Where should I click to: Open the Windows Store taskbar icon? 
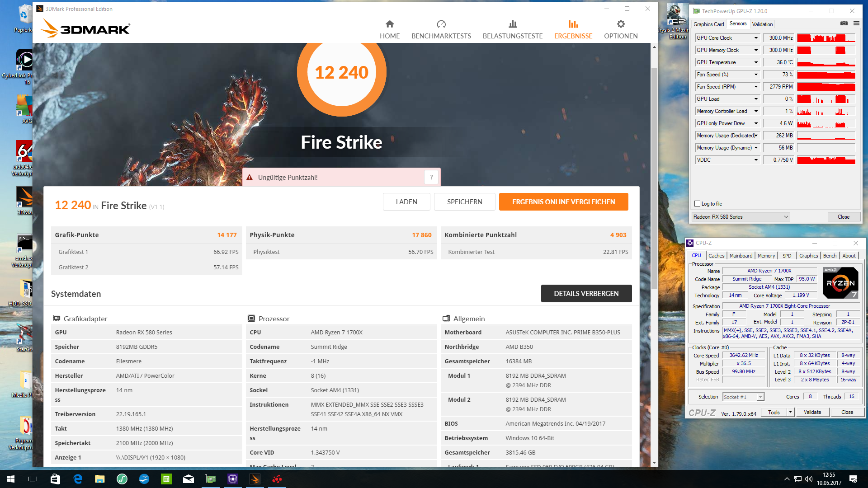55,479
